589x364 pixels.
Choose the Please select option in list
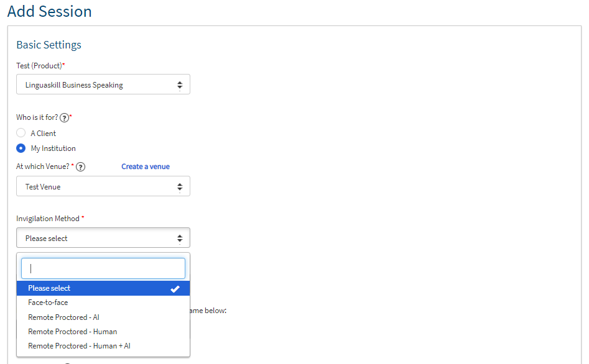coord(103,288)
